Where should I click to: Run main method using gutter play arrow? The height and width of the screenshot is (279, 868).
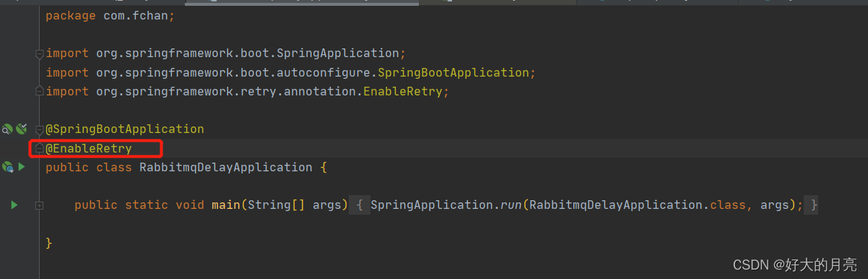[x=14, y=205]
